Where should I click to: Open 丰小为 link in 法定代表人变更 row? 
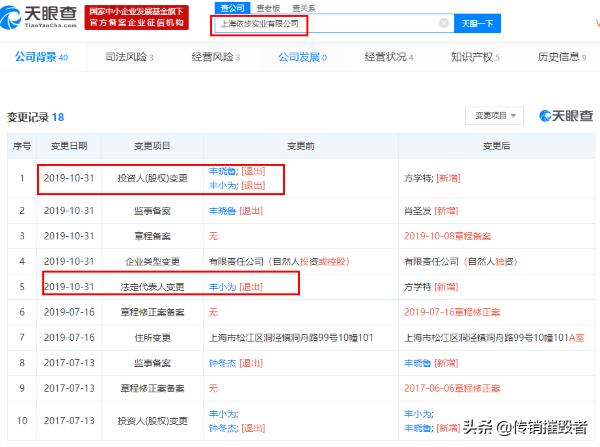point(222,287)
